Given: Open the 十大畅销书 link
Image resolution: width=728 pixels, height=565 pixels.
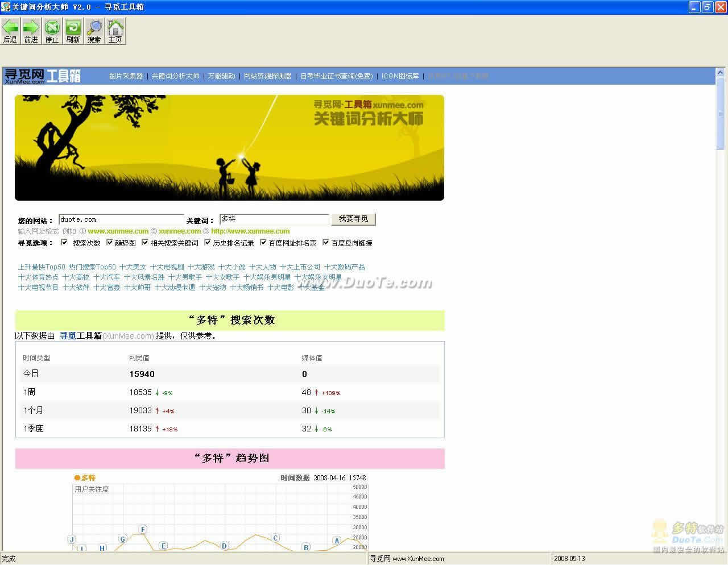Looking at the screenshot, I should click(247, 287).
